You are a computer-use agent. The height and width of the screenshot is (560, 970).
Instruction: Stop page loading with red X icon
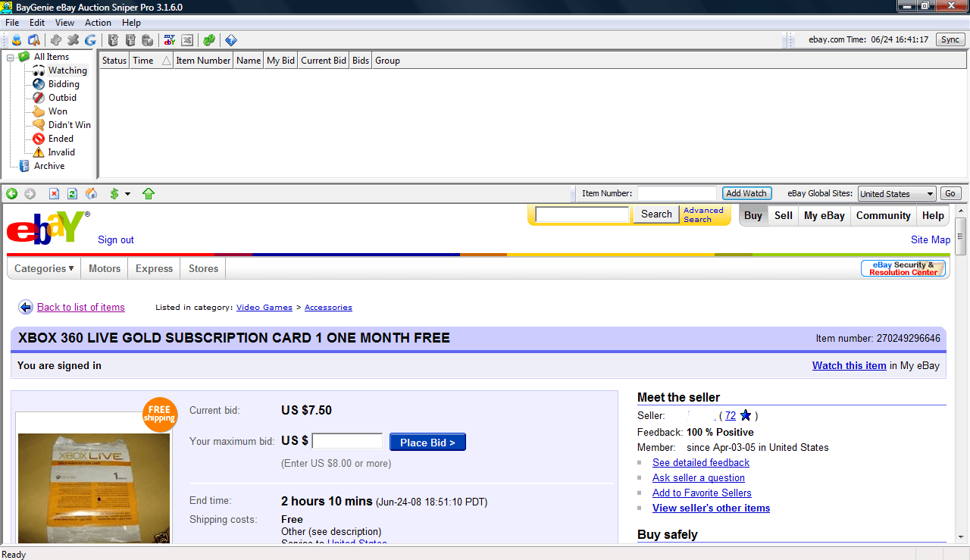[x=54, y=193]
